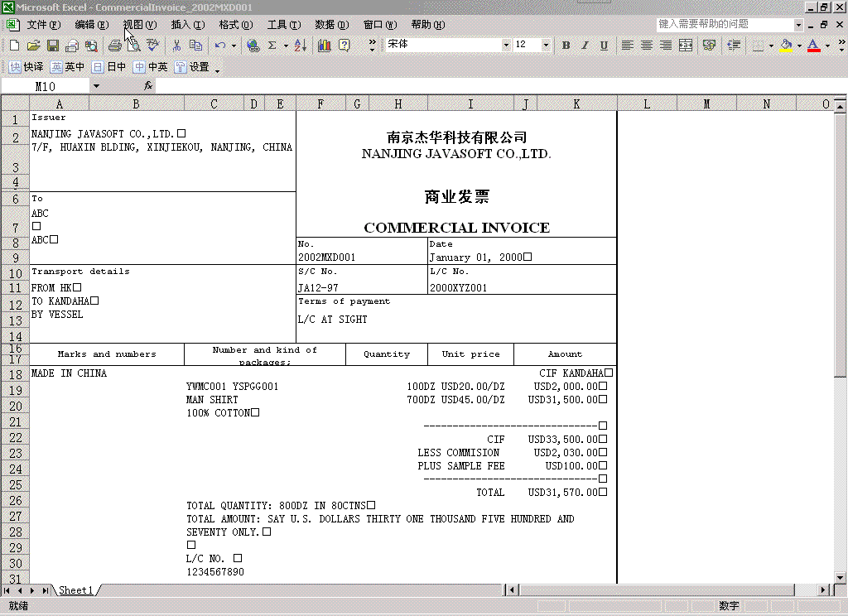Toggle underline formatting
Screen dimensions: 848x616
(604, 46)
